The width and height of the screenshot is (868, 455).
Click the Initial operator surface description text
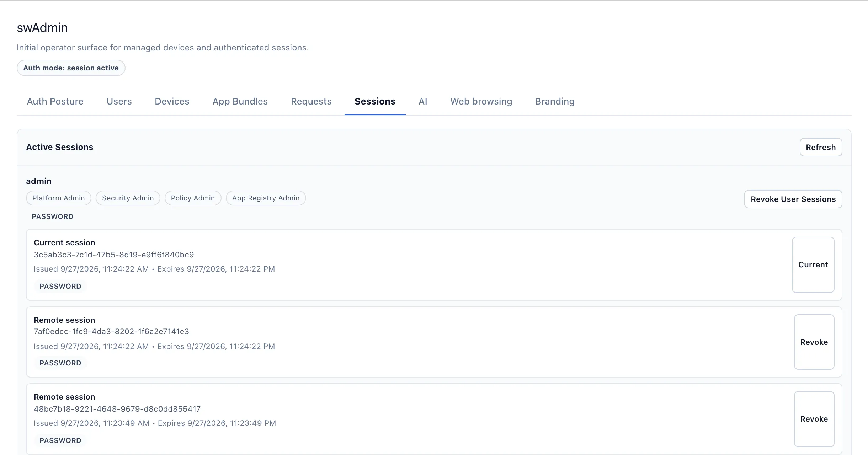coord(163,48)
